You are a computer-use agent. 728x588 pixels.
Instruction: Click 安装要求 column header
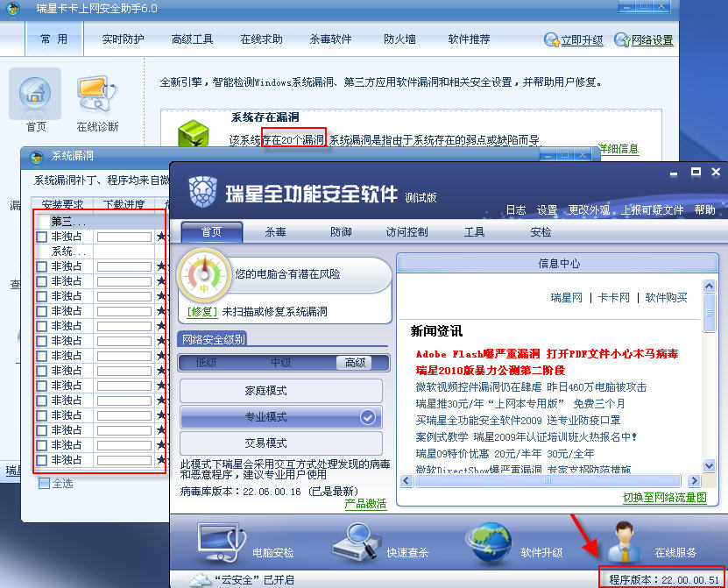coord(62,204)
